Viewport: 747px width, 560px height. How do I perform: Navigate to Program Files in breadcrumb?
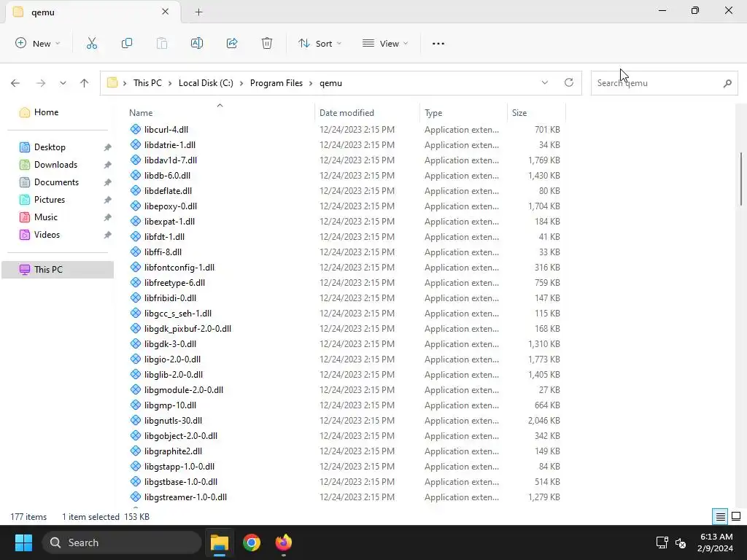pyautogui.click(x=276, y=83)
